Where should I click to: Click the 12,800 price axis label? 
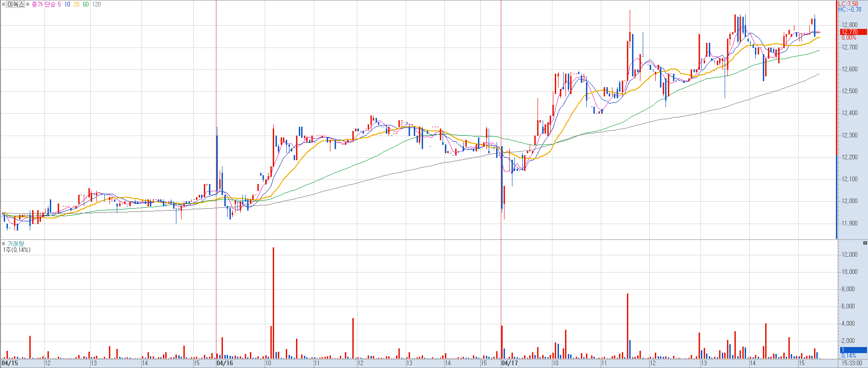pos(849,25)
